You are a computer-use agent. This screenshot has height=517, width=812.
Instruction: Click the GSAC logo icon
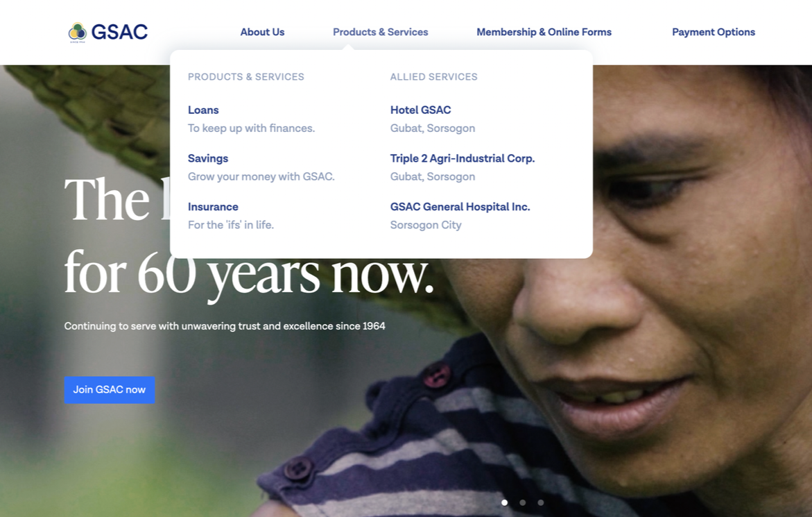78,32
